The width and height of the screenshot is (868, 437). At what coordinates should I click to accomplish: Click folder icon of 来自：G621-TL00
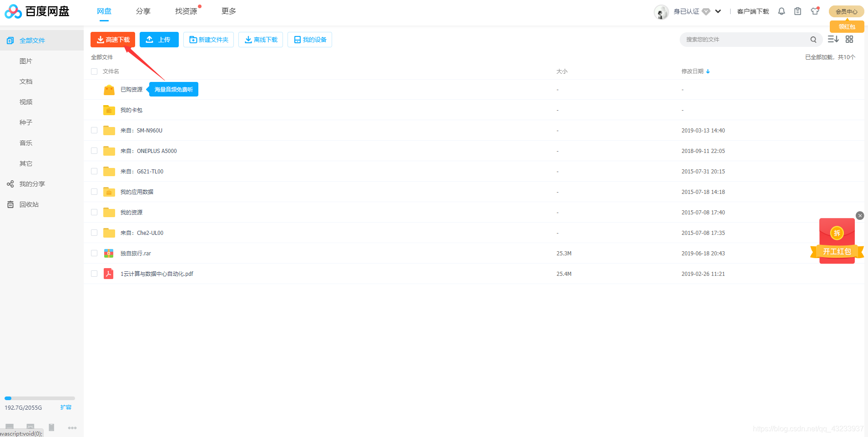109,172
